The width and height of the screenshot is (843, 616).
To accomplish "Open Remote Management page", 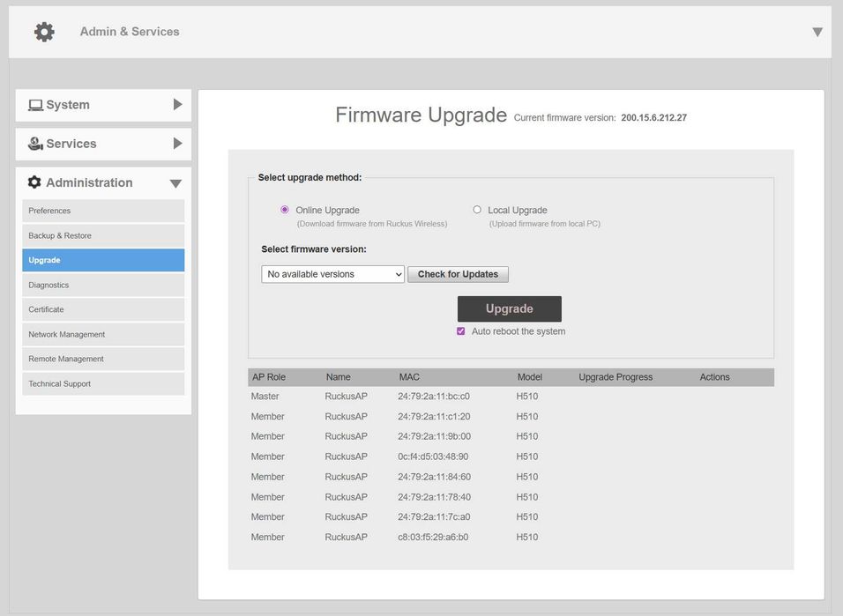I will [x=103, y=359].
